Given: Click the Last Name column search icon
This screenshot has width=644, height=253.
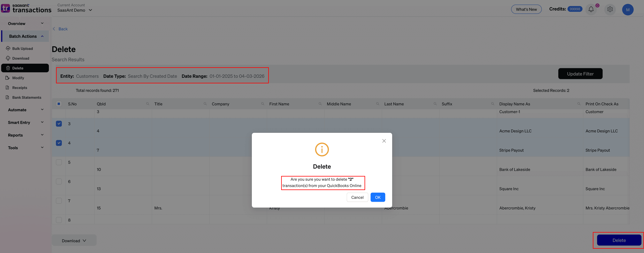Looking at the screenshot, I should (x=435, y=104).
